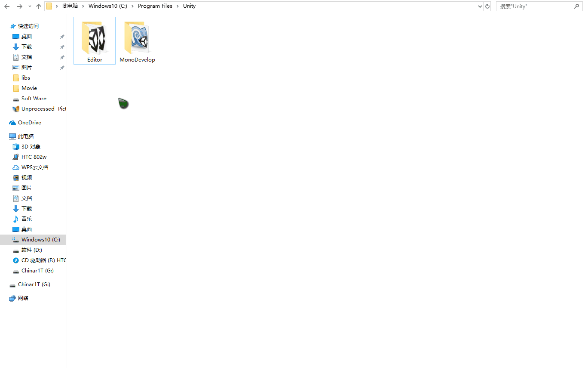Click the HTC 802w device icon
The width and height of the screenshot is (588, 368).
pyautogui.click(x=16, y=157)
